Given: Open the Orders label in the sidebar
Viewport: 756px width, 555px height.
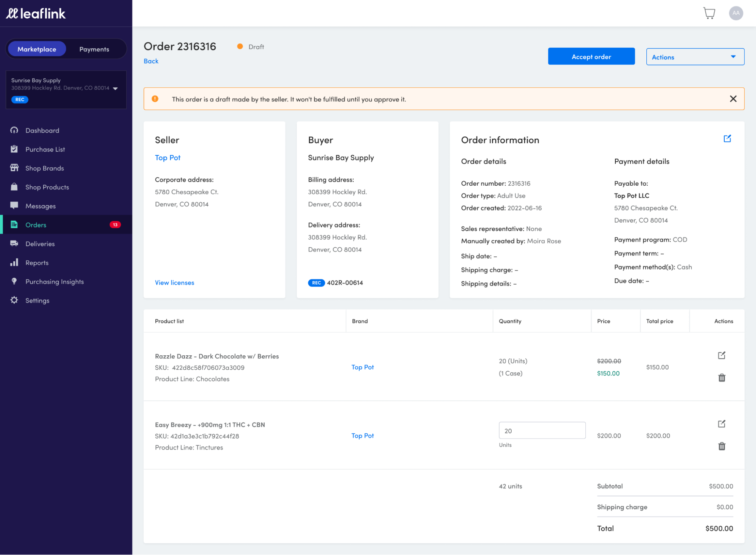Looking at the screenshot, I should [36, 225].
